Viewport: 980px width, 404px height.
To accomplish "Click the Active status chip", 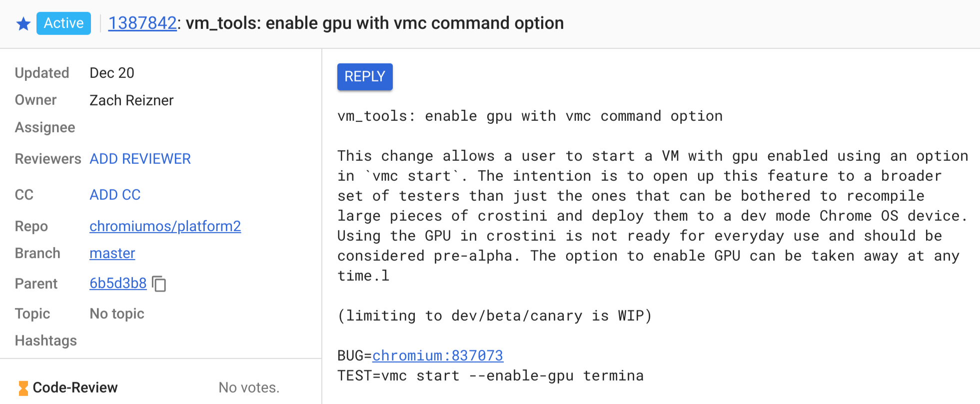I will click(x=63, y=23).
